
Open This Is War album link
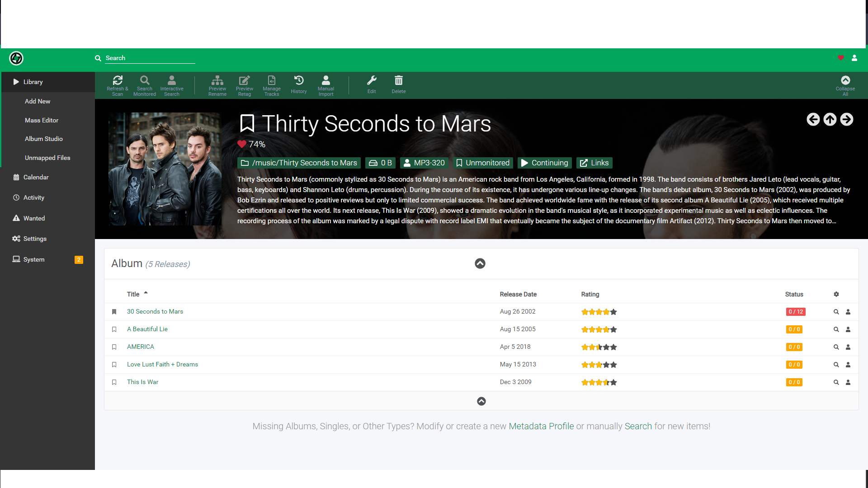142,382
